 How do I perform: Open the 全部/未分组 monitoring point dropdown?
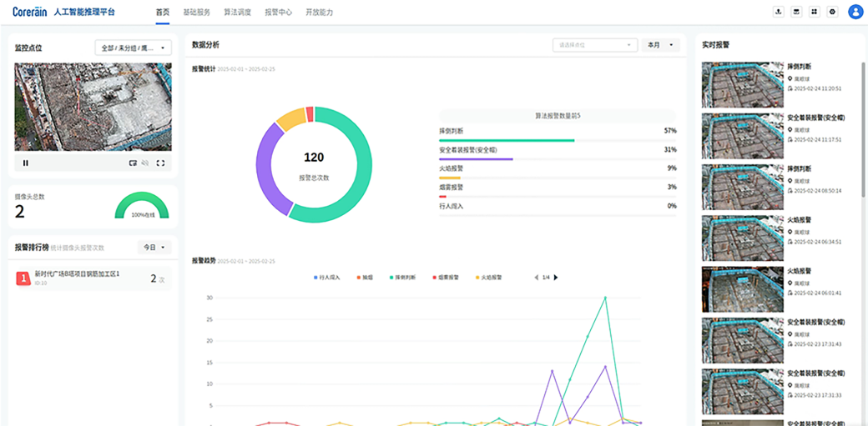(134, 48)
